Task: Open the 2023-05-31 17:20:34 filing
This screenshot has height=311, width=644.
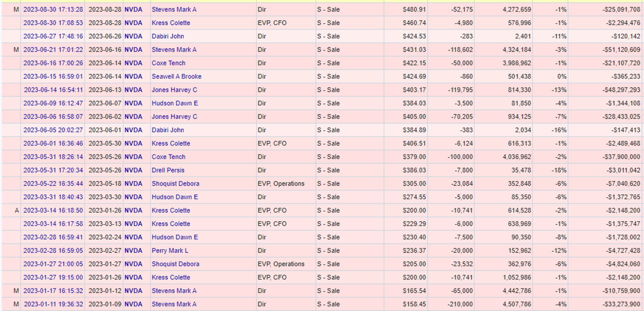Action: pyautogui.click(x=53, y=170)
